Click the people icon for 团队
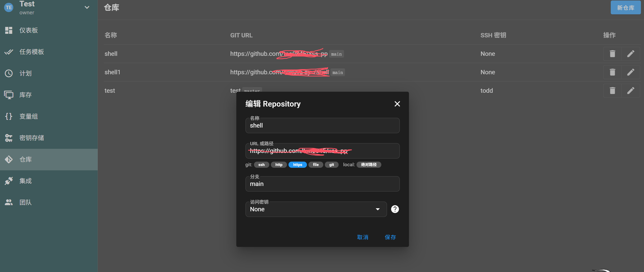 9,202
